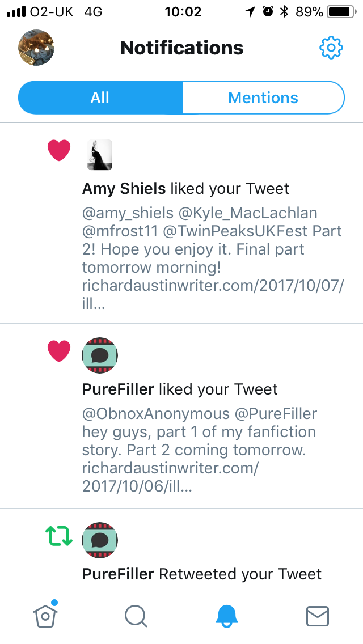This screenshot has width=363, height=644.
Task: Open the Search magnifier tab
Action: pos(136,616)
